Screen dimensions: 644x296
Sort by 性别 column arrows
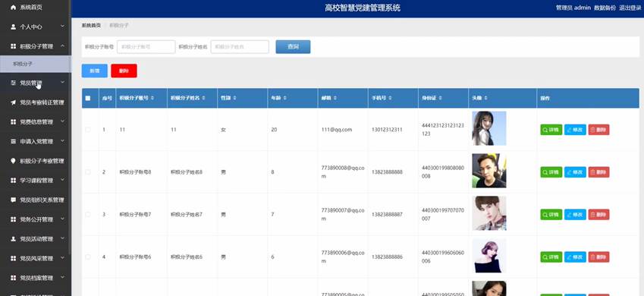tap(234, 98)
